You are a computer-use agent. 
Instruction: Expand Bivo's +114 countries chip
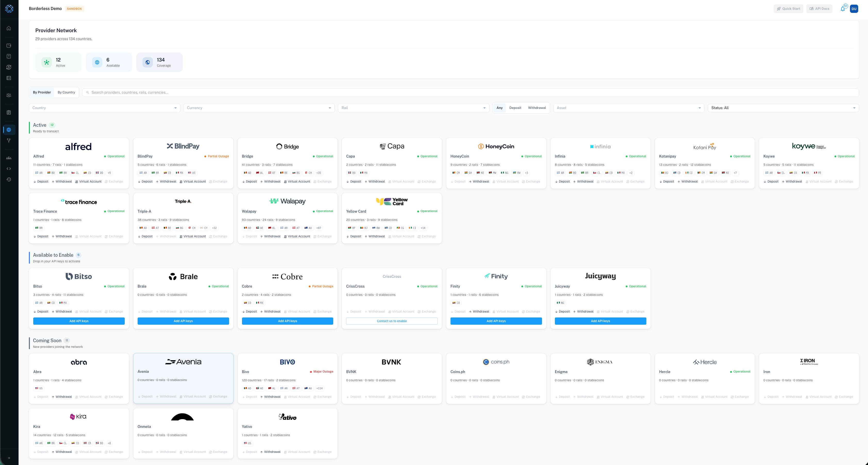319,388
